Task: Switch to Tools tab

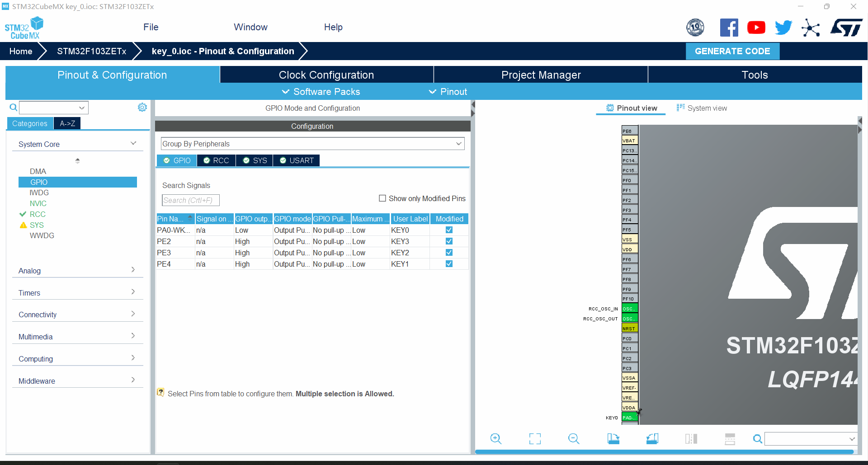Action: 755,75
